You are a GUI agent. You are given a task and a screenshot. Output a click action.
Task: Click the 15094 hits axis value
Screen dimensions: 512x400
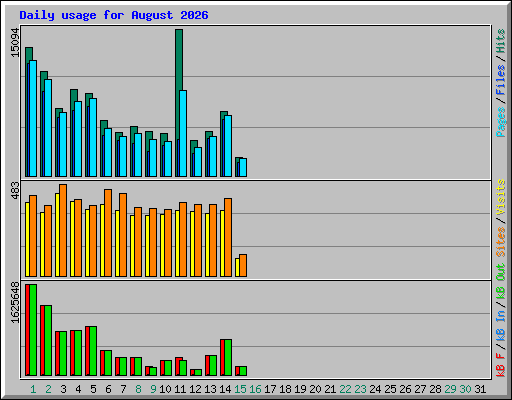(x=16, y=43)
